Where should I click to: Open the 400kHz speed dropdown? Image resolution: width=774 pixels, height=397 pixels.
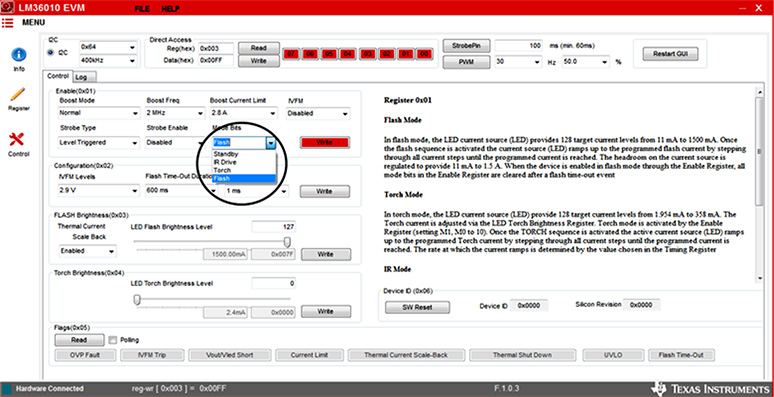108,61
